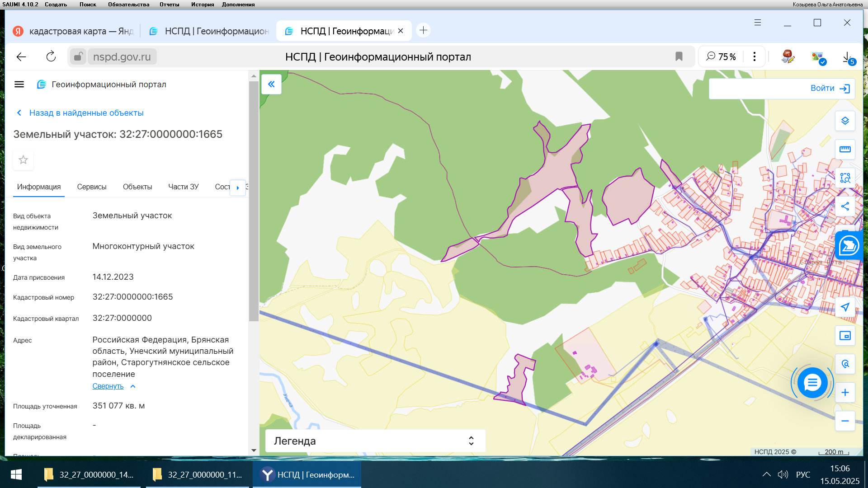Go back with browser arrow
The image size is (868, 488).
point(21,56)
